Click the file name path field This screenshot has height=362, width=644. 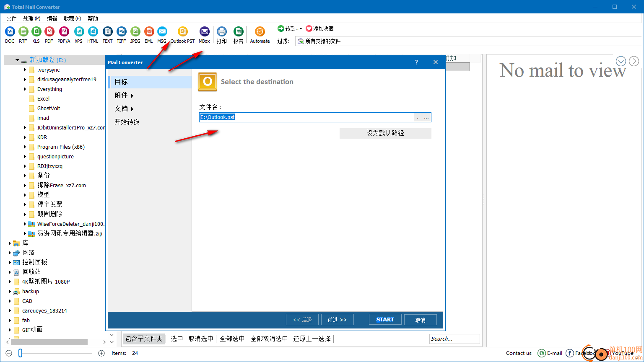pyautogui.click(x=306, y=117)
